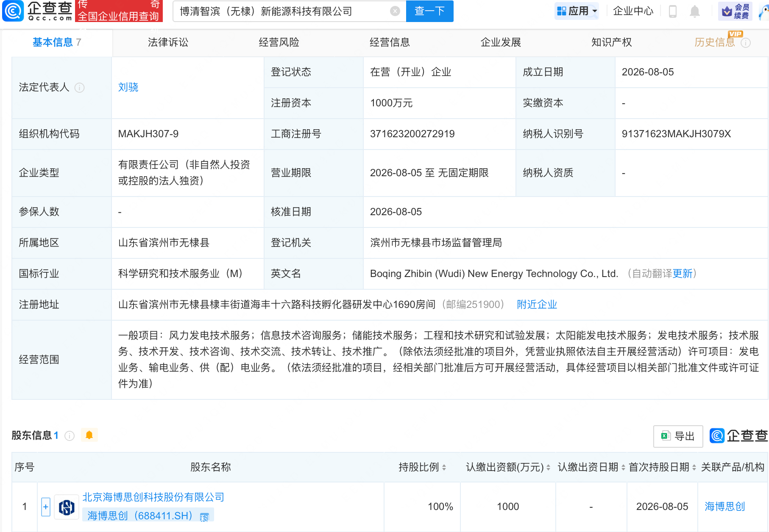Click the 序号 column header
Screen dimensions: 769x532
[x=25, y=467]
